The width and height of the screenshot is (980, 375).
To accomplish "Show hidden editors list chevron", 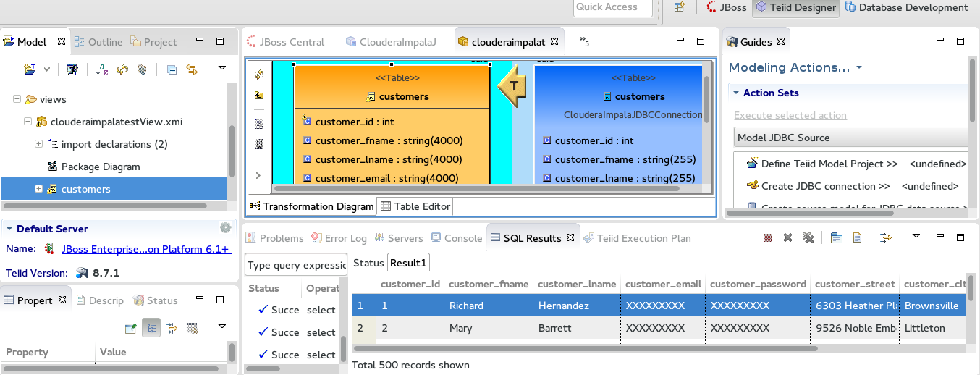I will coord(584,42).
